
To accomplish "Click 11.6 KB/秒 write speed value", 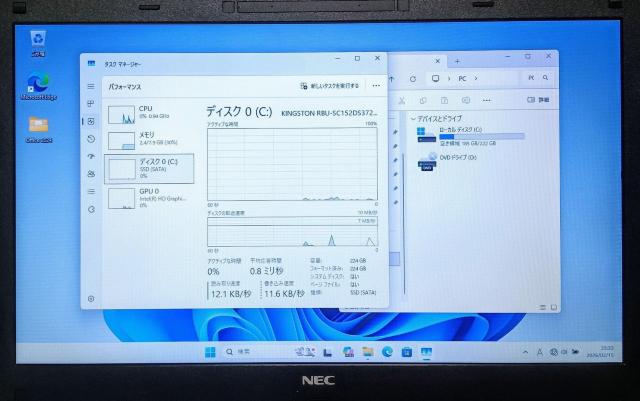I will [284, 294].
